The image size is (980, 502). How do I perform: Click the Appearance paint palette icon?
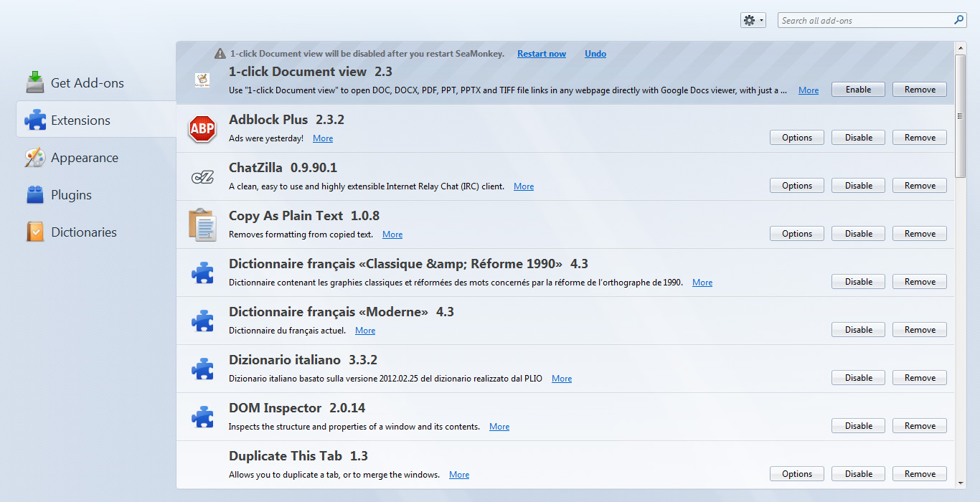pyautogui.click(x=35, y=157)
